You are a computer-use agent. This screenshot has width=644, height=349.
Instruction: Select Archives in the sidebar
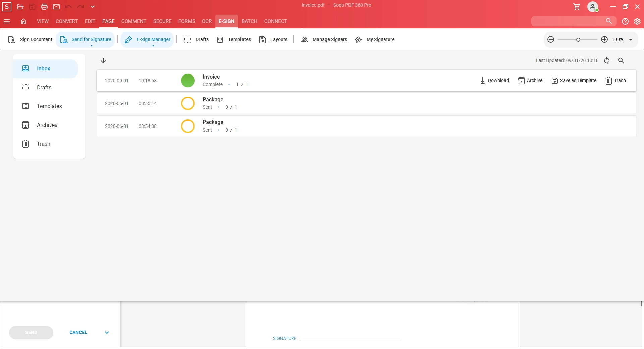(x=46, y=125)
